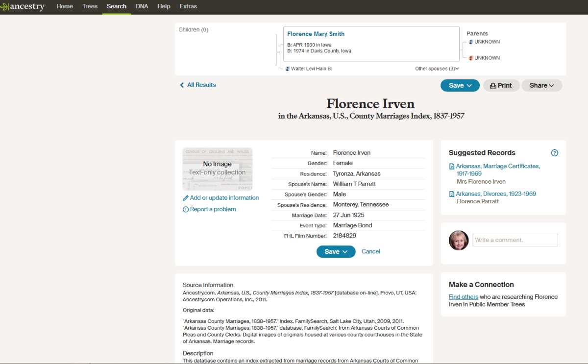Viewport: 588px width, 364px height.
Task: Click the record icon beside Arkansas Marriage Certificates
Action: click(x=452, y=167)
